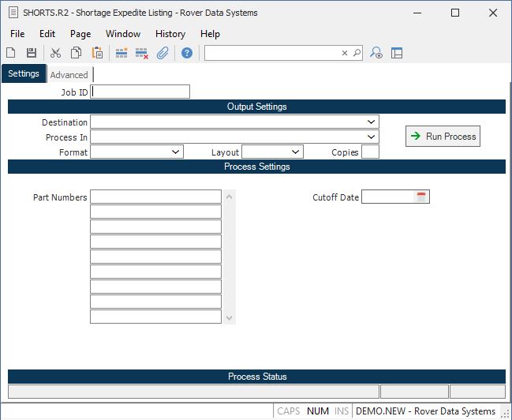Click the Cut scissors icon
This screenshot has width=512, height=420.
click(55, 53)
